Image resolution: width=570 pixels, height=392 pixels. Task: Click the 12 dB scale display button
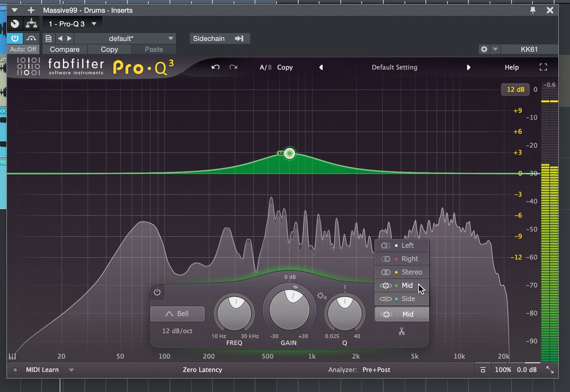[x=515, y=89]
